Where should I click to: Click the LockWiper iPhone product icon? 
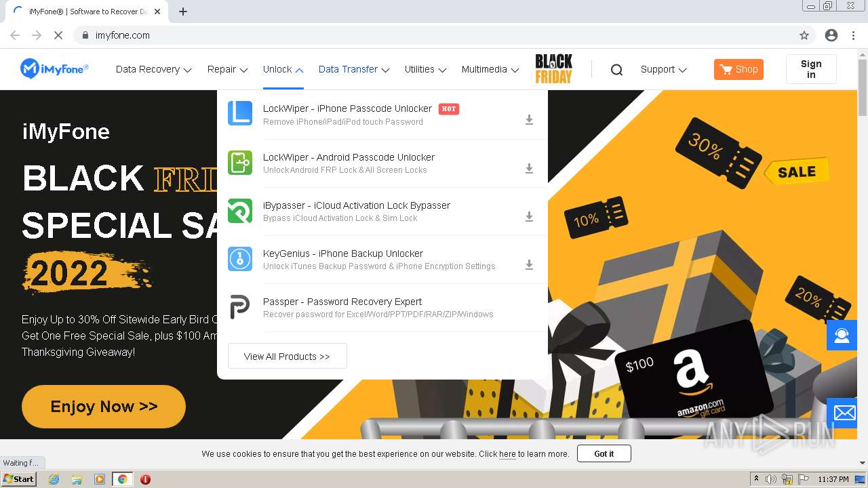[240, 114]
